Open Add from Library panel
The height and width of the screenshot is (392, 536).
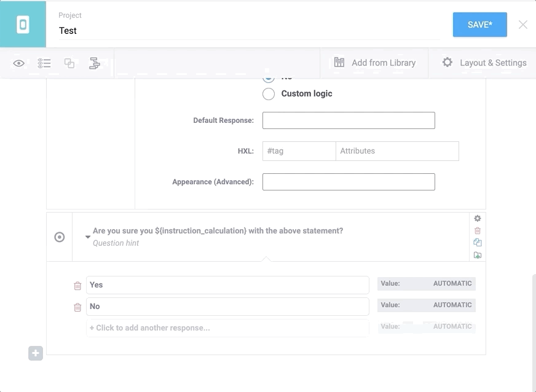coord(374,63)
